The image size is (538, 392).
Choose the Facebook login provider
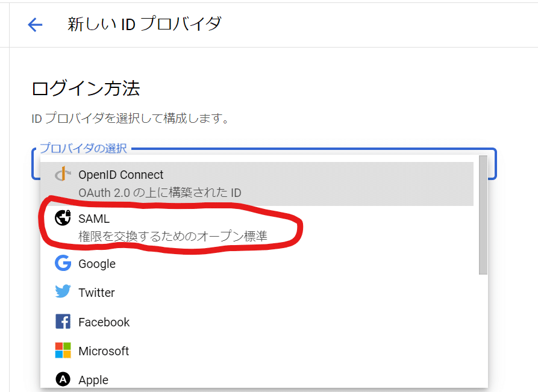click(257, 322)
